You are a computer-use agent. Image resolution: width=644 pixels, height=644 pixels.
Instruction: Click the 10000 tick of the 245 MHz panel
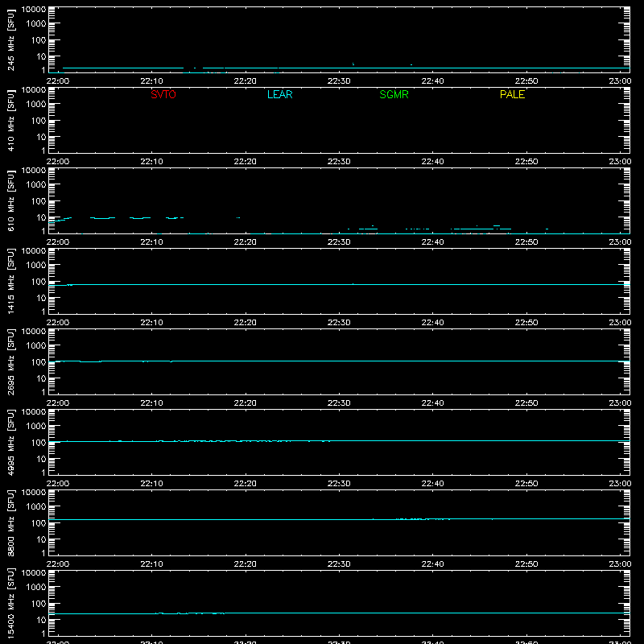coord(34,10)
